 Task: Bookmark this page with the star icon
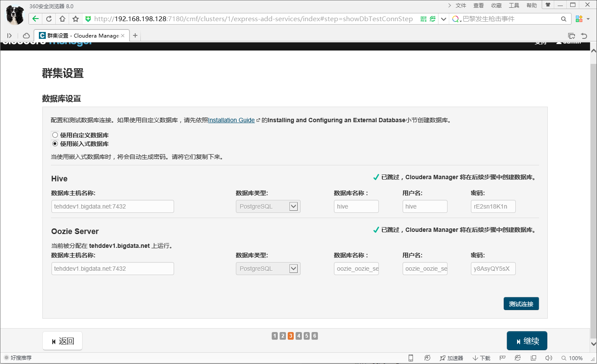tap(76, 19)
